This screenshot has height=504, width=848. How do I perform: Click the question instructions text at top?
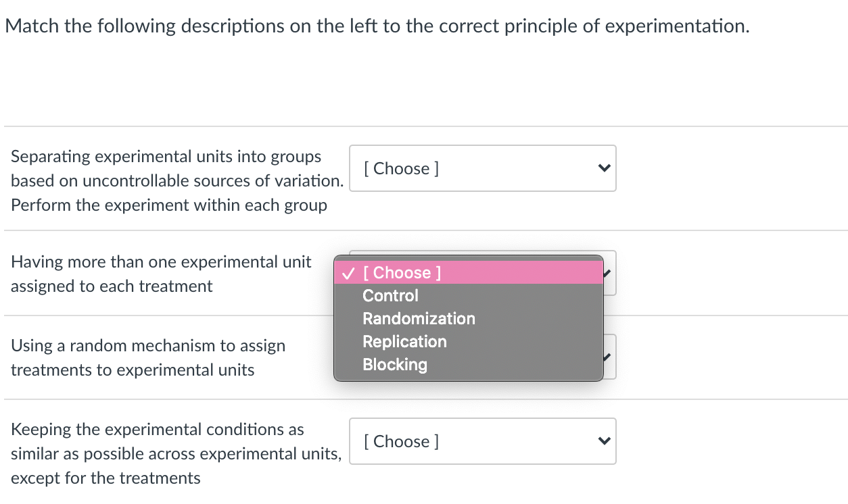tap(377, 26)
